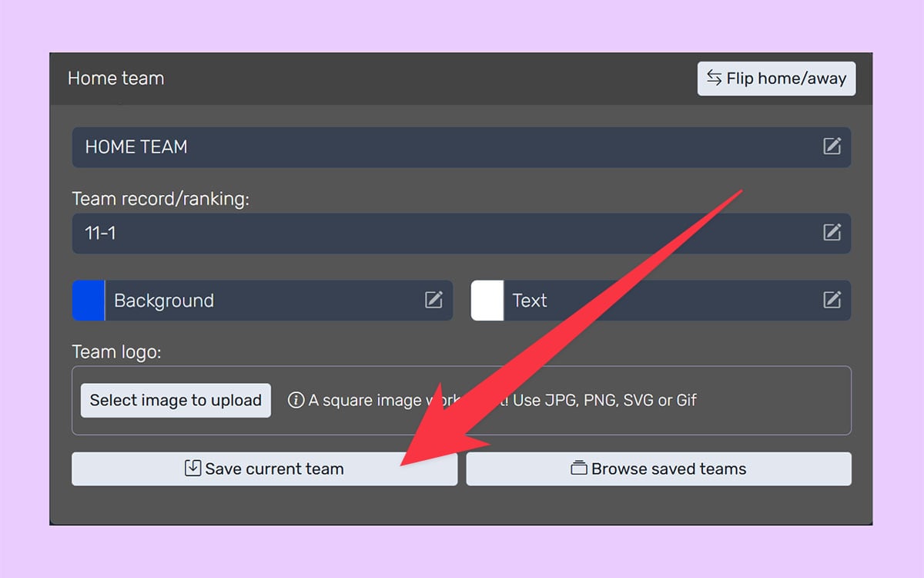The height and width of the screenshot is (578, 924).
Task: Click the edit icon beside the 11-1 record
Action: click(x=832, y=232)
